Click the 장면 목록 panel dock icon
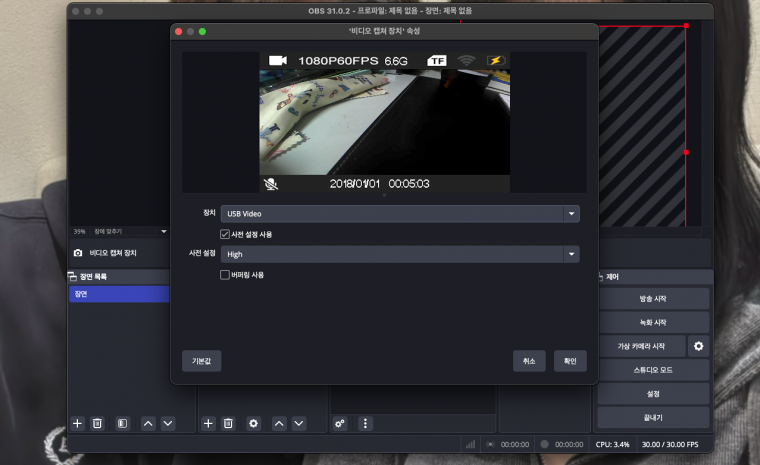 tap(72, 276)
